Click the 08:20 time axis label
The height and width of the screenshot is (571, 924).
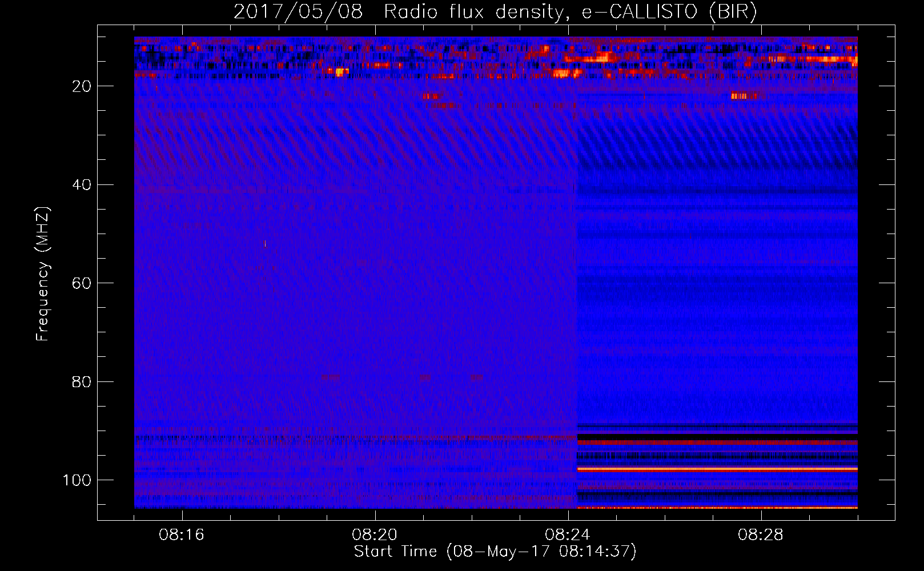click(x=375, y=535)
